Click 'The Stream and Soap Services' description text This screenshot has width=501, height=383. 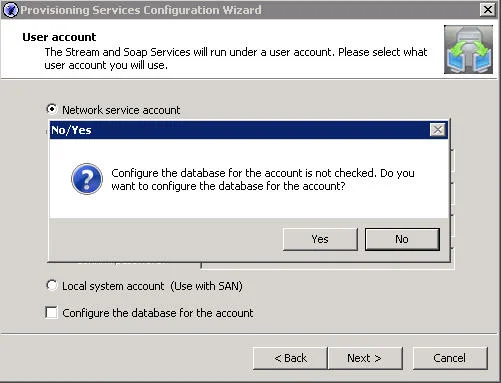coord(236,59)
